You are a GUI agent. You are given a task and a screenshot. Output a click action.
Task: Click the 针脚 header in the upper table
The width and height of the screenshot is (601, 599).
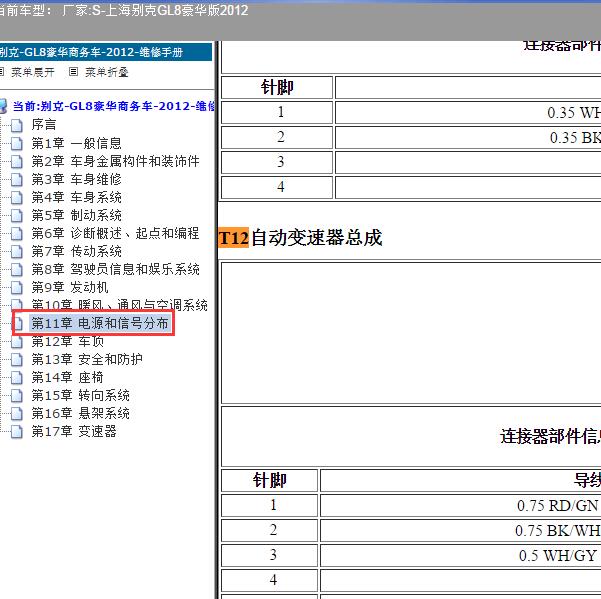[x=277, y=87]
